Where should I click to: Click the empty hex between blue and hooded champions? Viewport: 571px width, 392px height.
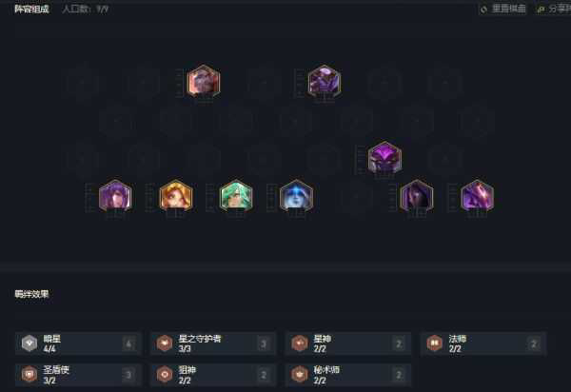pos(357,197)
